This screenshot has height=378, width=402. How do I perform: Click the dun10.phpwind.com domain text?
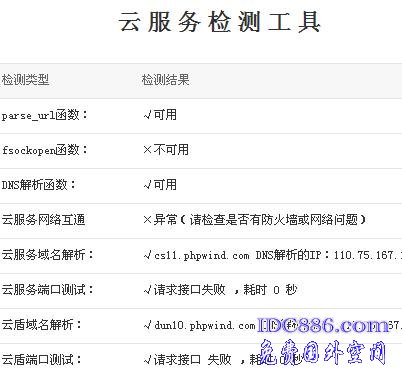(x=205, y=325)
